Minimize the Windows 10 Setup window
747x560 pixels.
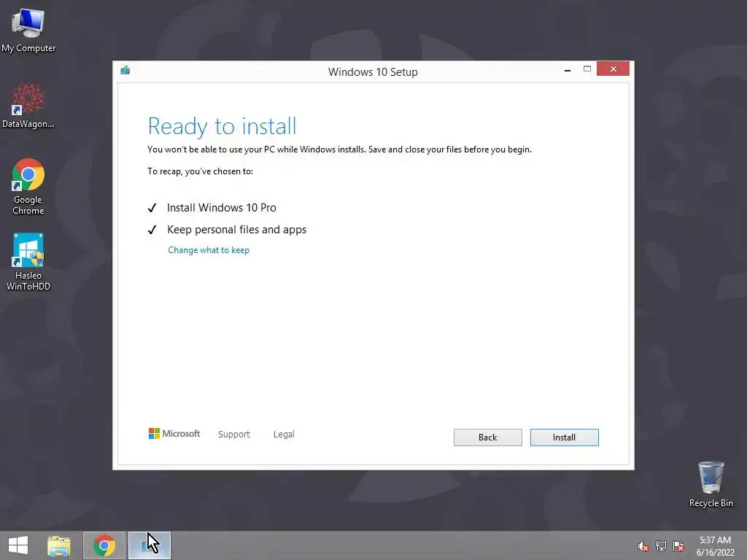point(567,69)
